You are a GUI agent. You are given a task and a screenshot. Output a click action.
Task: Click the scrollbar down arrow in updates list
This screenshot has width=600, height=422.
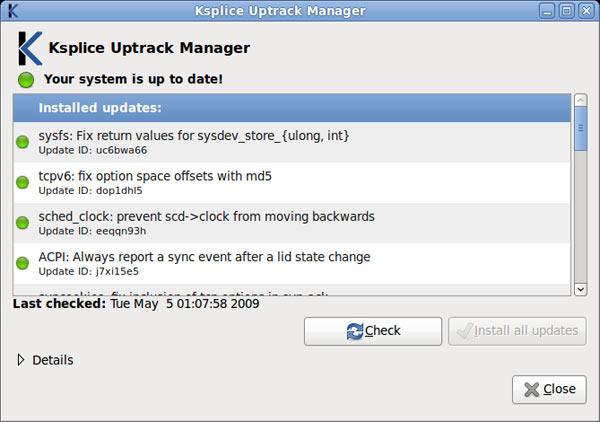pos(580,288)
